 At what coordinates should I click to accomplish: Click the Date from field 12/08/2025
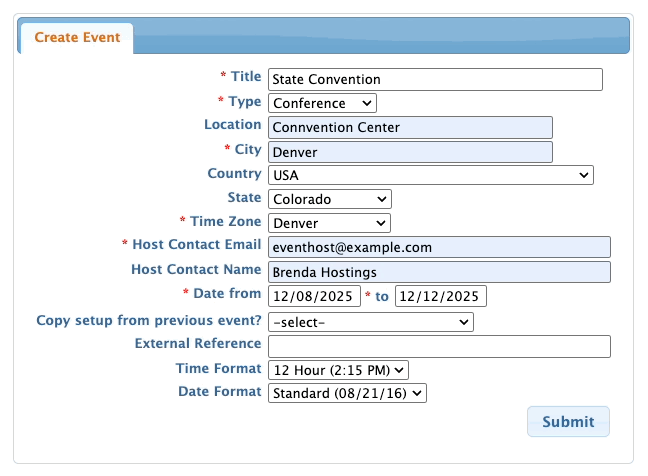pos(313,296)
